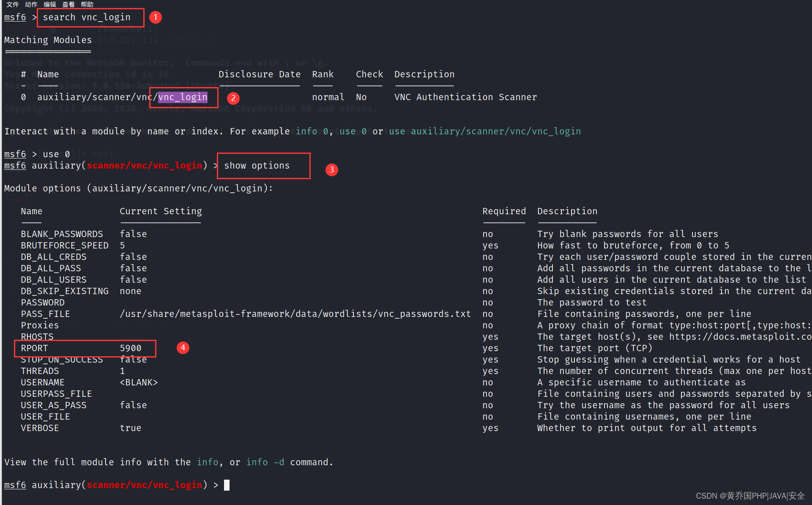812x505 pixels.
Task: Click the vnc_passwords.txt wordlist path
Action: (x=295, y=314)
